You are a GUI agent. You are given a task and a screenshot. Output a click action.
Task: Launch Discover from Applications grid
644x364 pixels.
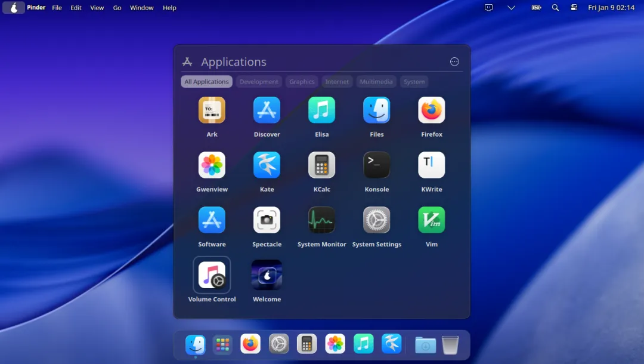(267, 110)
